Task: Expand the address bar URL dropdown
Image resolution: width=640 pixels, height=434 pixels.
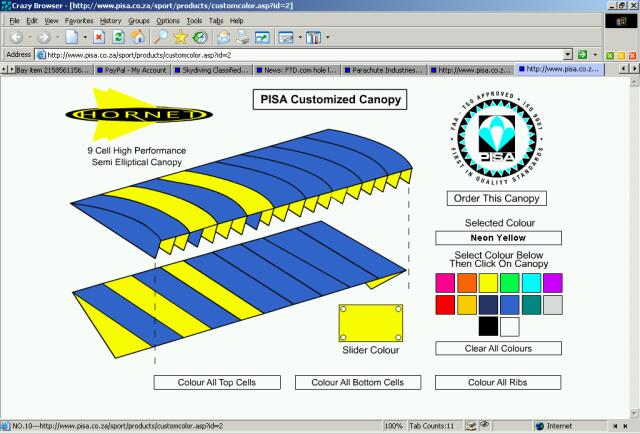Action: (568, 55)
